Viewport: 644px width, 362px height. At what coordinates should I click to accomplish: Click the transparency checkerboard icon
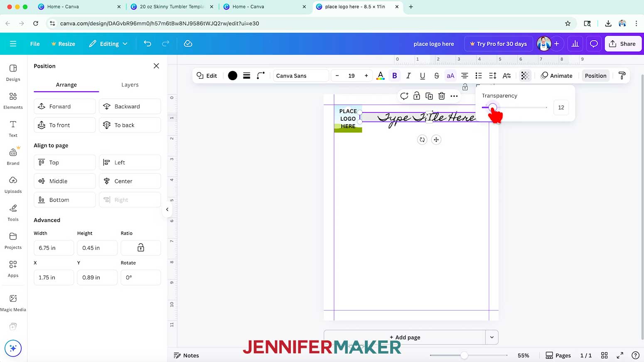click(x=525, y=76)
